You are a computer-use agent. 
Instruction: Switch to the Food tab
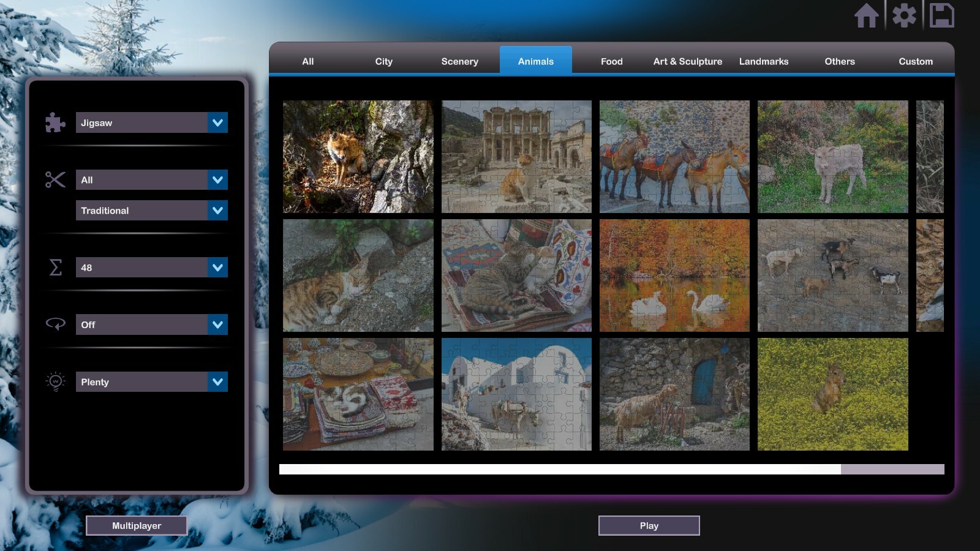click(612, 61)
